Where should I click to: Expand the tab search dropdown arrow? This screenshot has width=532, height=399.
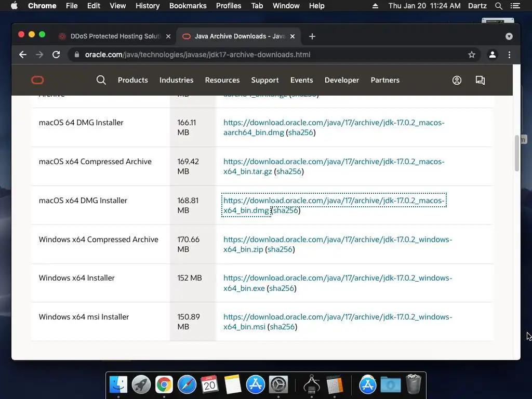509,36
